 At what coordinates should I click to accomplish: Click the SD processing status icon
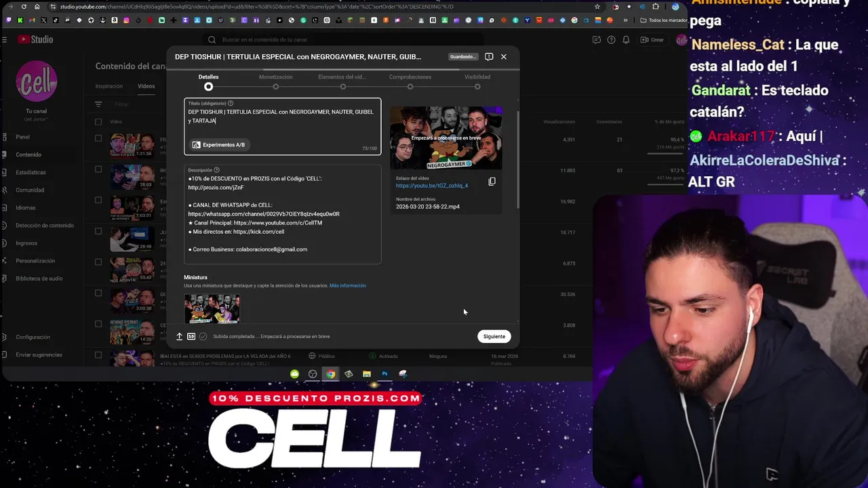[x=191, y=336]
